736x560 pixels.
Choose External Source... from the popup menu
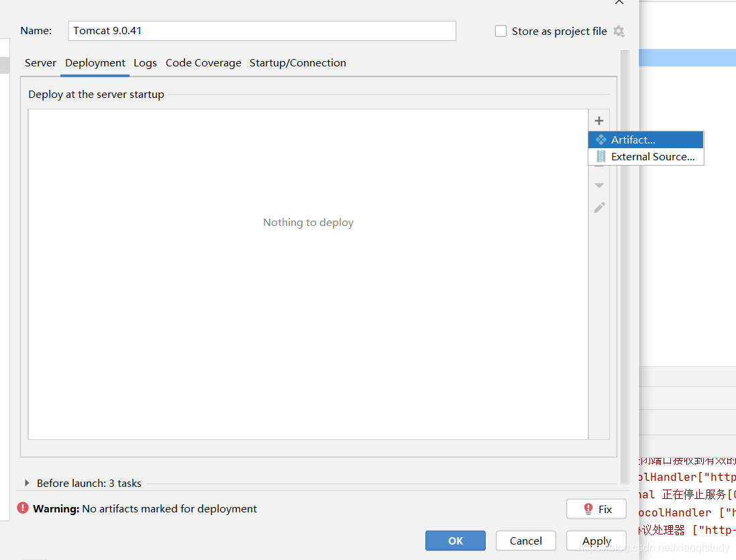click(646, 157)
